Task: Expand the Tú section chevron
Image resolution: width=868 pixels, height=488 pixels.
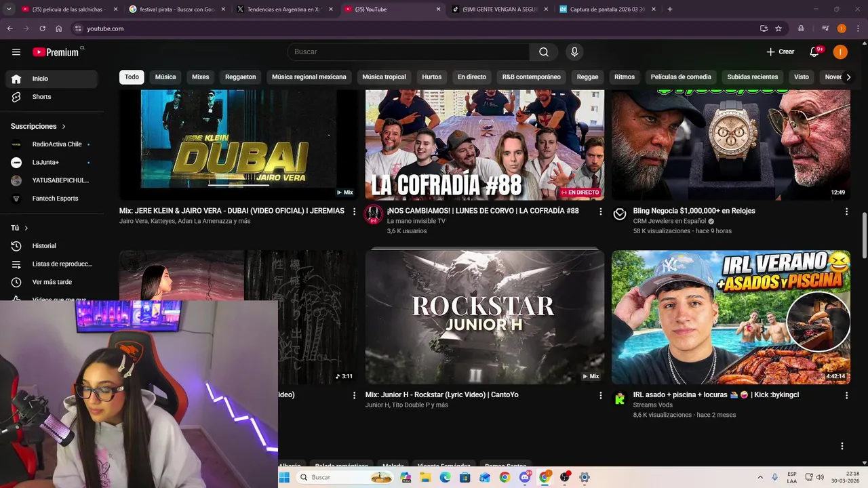Action: click(x=26, y=228)
